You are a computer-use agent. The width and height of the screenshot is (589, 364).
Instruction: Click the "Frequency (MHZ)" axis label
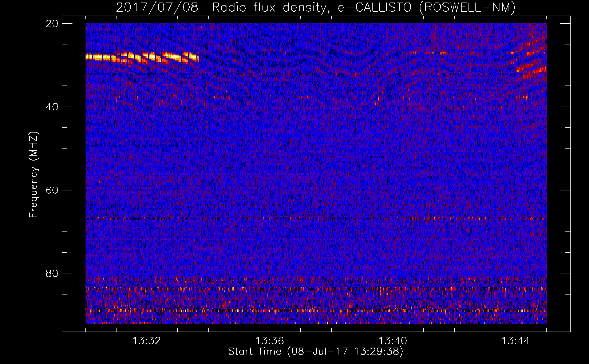click(33, 174)
